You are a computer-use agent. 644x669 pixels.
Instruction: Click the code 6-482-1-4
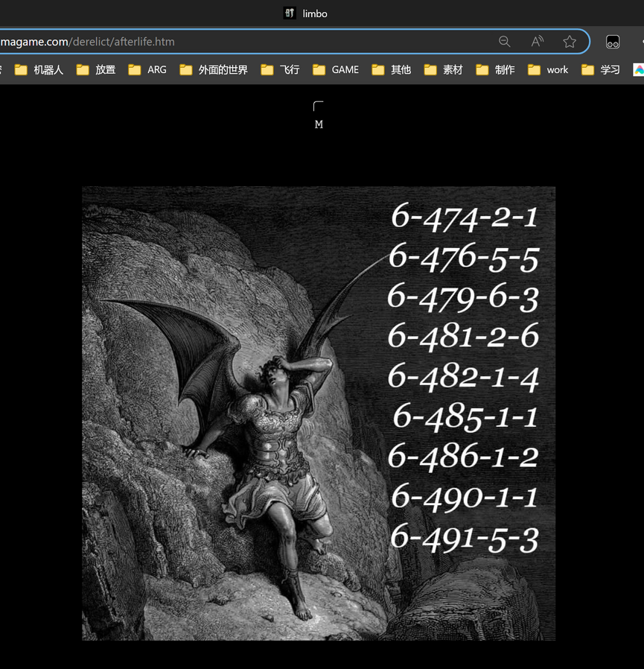pyautogui.click(x=463, y=377)
